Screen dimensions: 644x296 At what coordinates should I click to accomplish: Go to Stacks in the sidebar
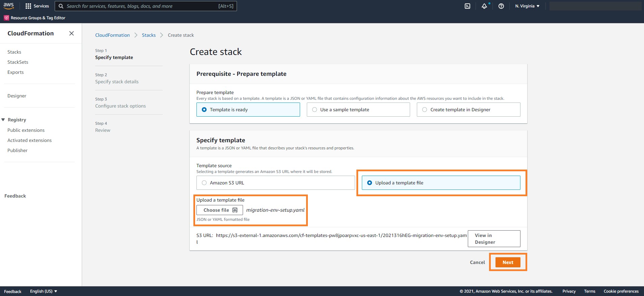pyautogui.click(x=14, y=52)
